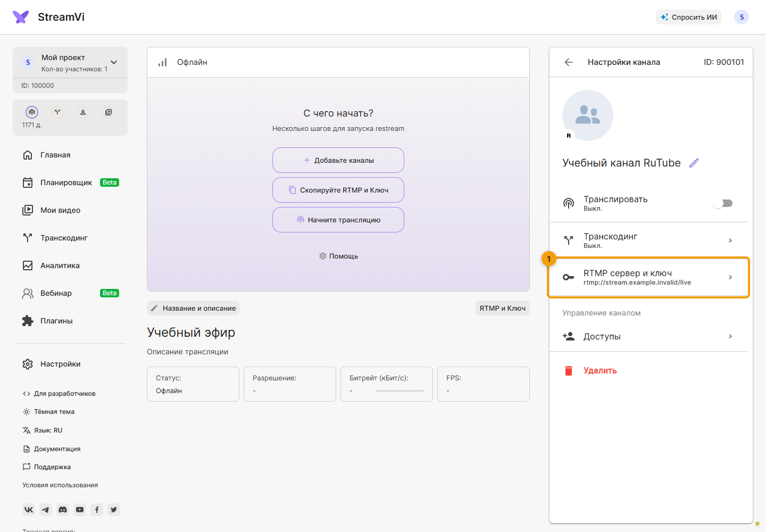The width and height of the screenshot is (766, 532).
Task: Expand RTMP сервер и ключ row
Action: (648, 277)
